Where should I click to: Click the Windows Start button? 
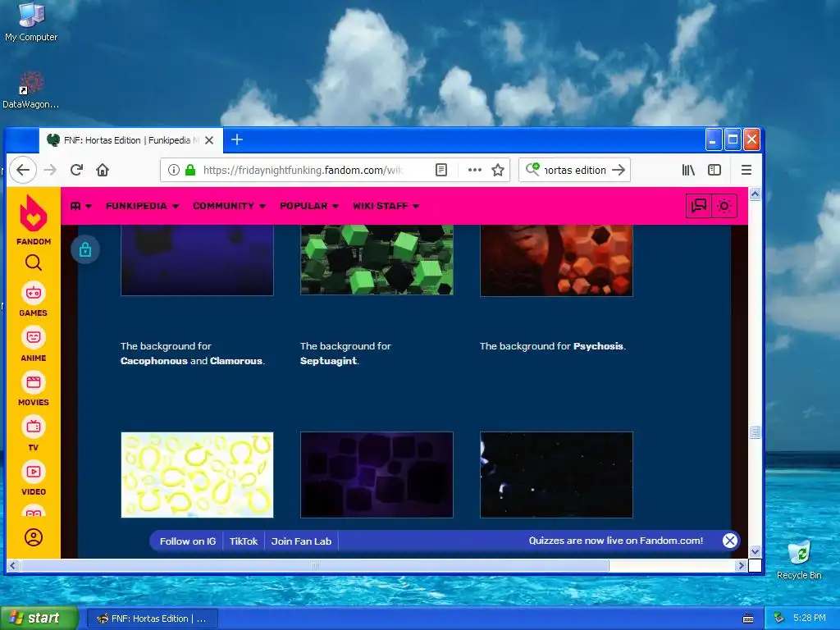39,619
